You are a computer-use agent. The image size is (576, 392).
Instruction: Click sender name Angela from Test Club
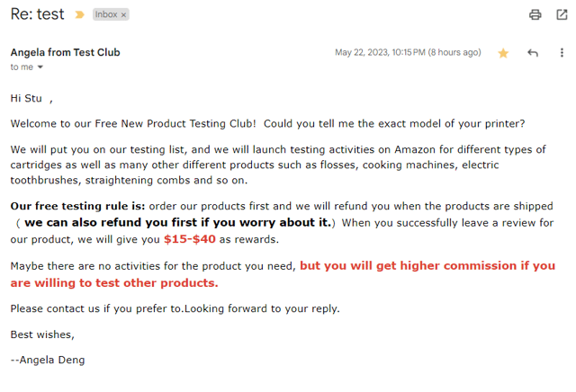[65, 52]
